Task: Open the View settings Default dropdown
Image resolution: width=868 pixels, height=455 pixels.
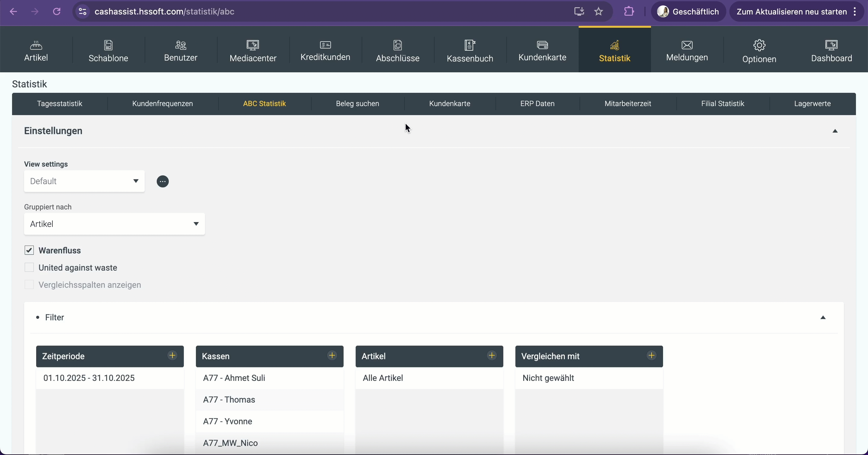Action: [84, 181]
